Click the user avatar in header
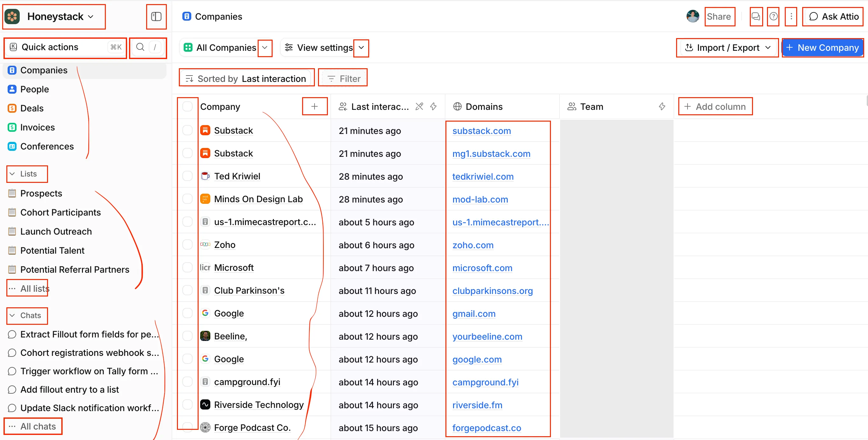This screenshot has height=440, width=868. [692, 17]
